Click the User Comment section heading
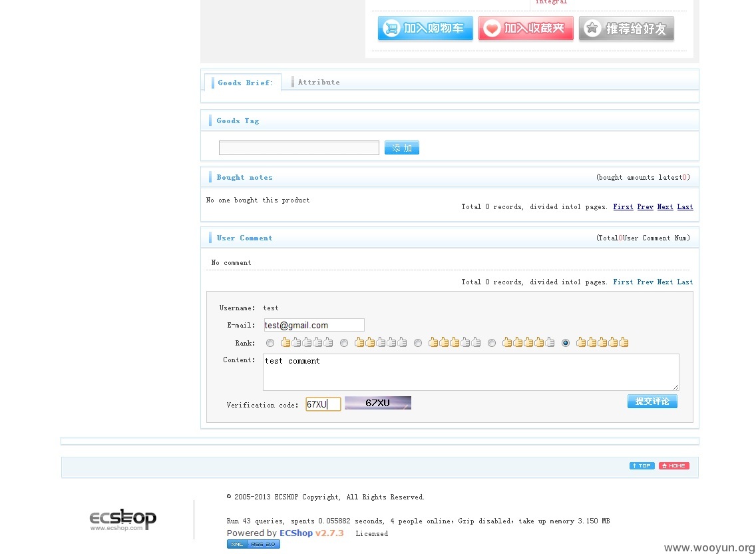This screenshot has height=554, width=756. 244,238
